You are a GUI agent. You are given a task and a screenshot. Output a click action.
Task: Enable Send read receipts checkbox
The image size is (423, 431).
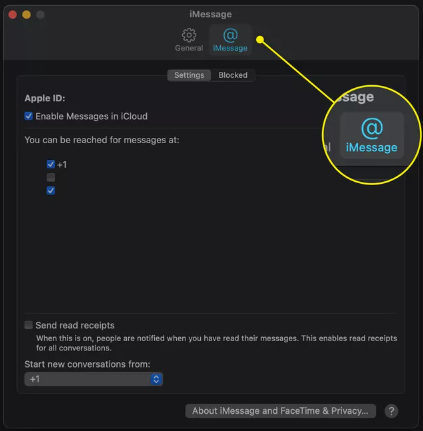click(x=29, y=325)
